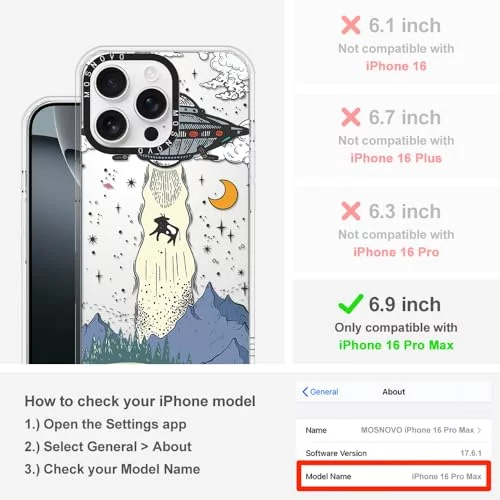Image resolution: width=500 pixels, height=500 pixels.
Task: Click the camera flash on the phone
Action: click(x=151, y=74)
